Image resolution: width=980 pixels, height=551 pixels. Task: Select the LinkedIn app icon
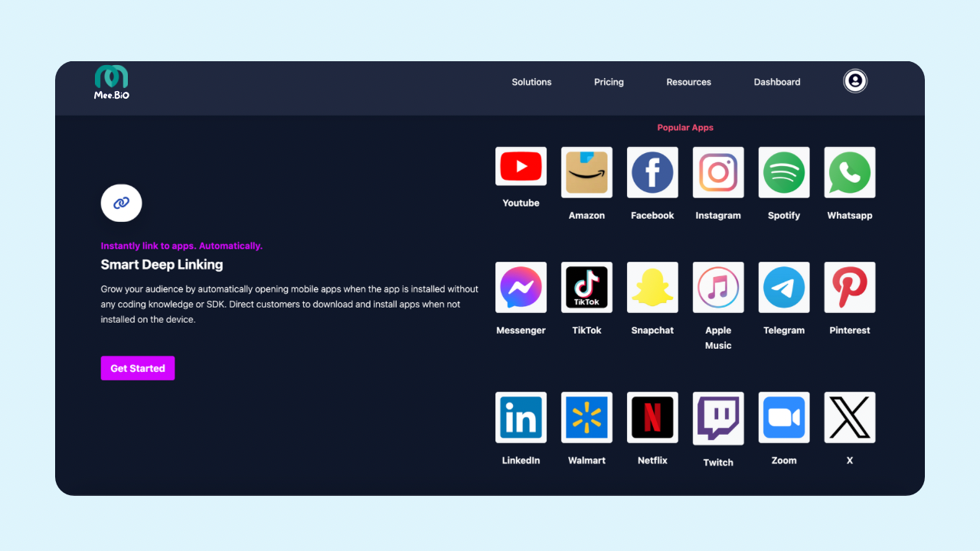(x=521, y=417)
